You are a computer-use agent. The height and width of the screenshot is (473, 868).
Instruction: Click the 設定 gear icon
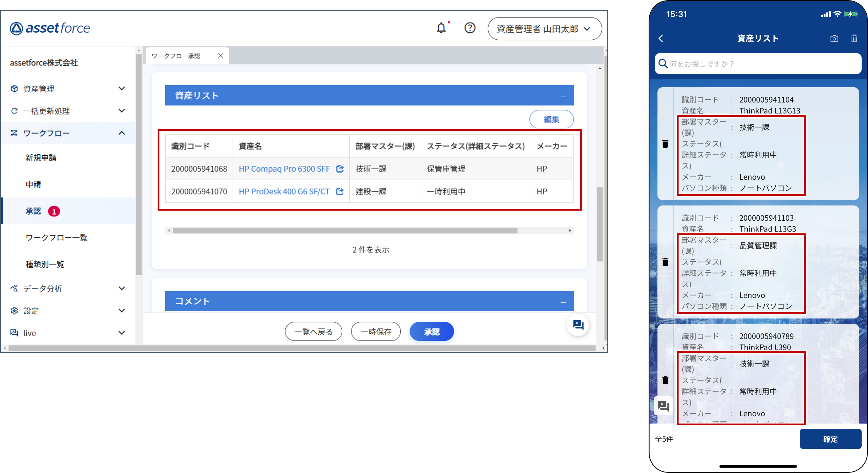[x=14, y=311]
